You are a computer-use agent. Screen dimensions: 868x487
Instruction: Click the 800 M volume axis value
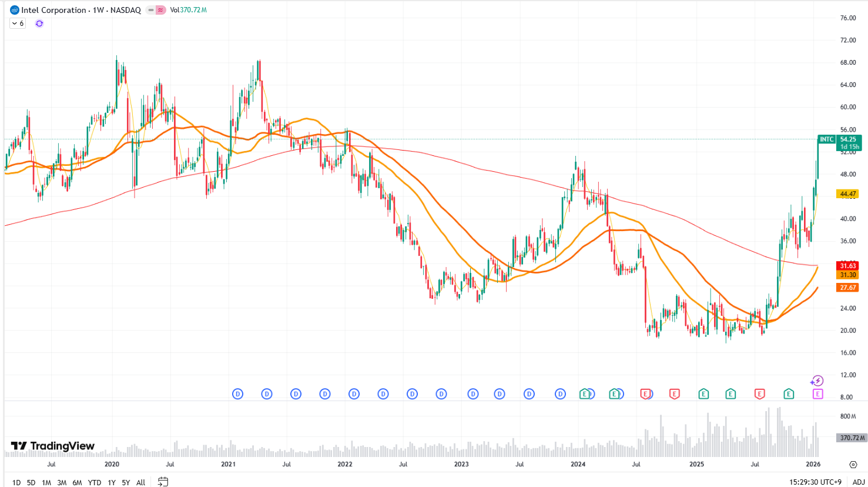(x=848, y=416)
